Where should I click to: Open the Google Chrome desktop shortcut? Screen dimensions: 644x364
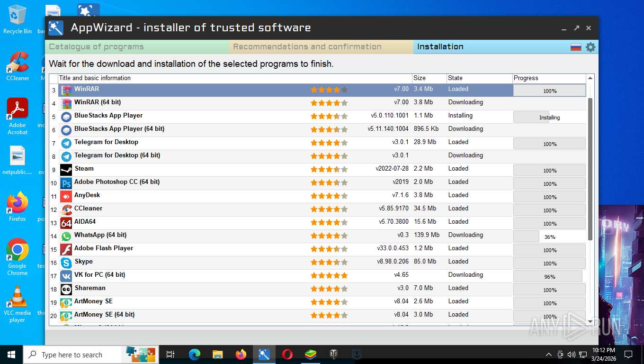click(x=18, y=257)
